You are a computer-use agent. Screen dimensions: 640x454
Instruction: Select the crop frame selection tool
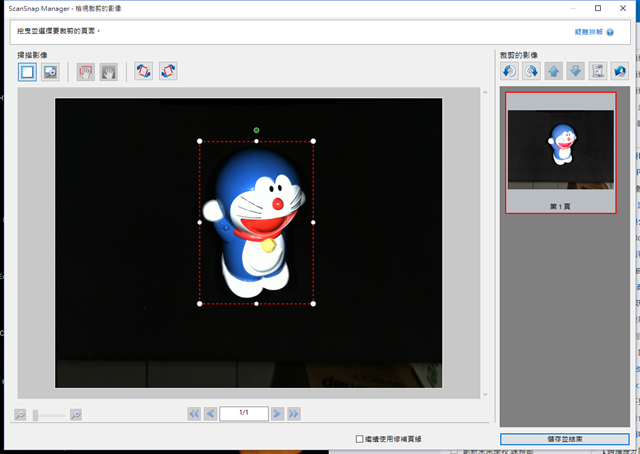27,72
